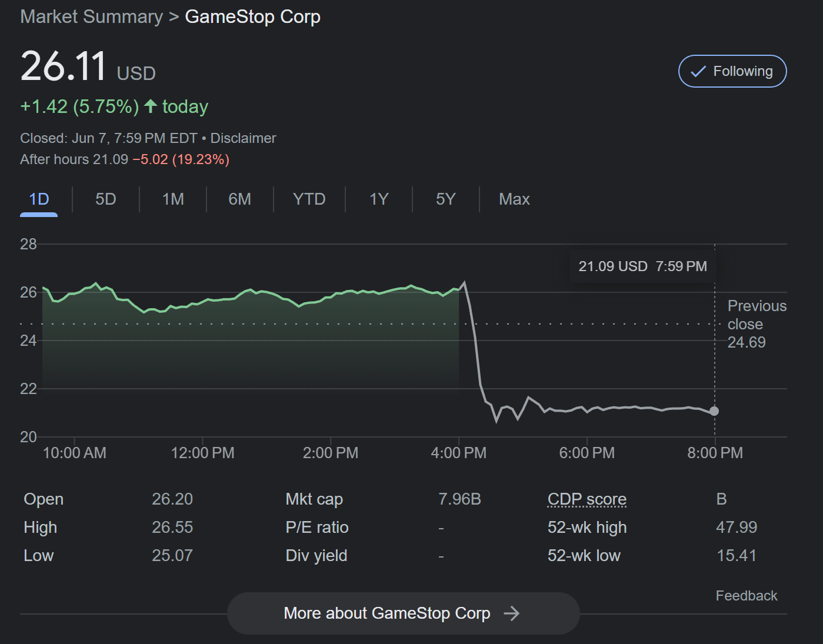
Task: Click the 10:00 AM axis label
Action: [75, 453]
